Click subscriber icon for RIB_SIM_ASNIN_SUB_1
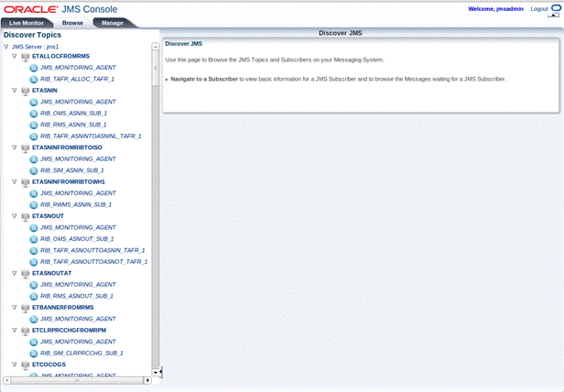Image resolution: width=564 pixels, height=392 pixels. (x=34, y=170)
